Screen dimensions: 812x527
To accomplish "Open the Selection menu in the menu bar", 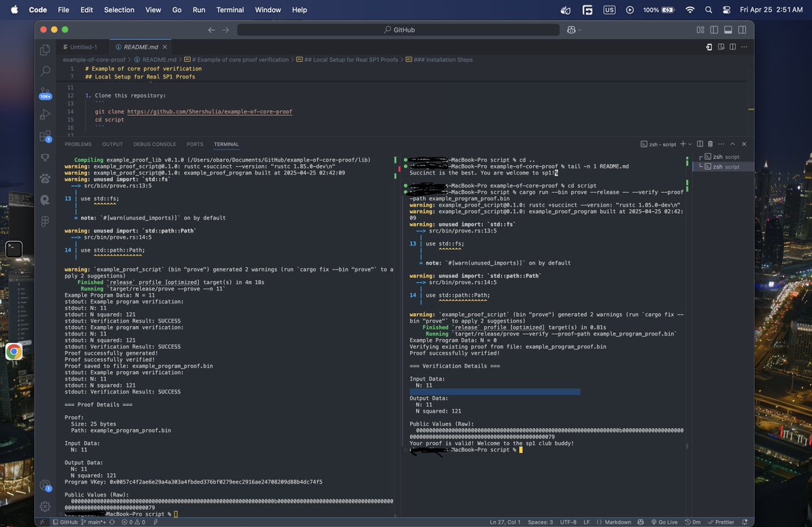I will pos(119,10).
